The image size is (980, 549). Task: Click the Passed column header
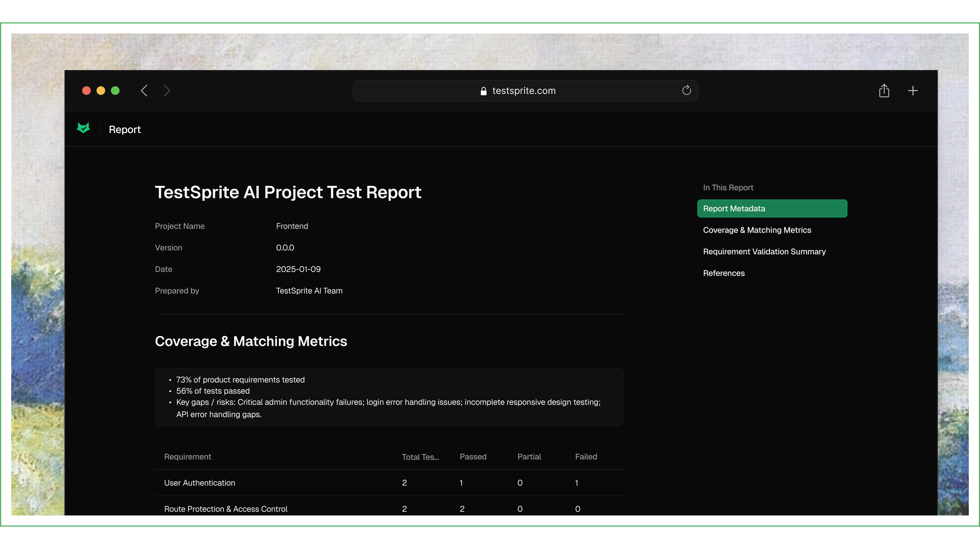pos(473,456)
